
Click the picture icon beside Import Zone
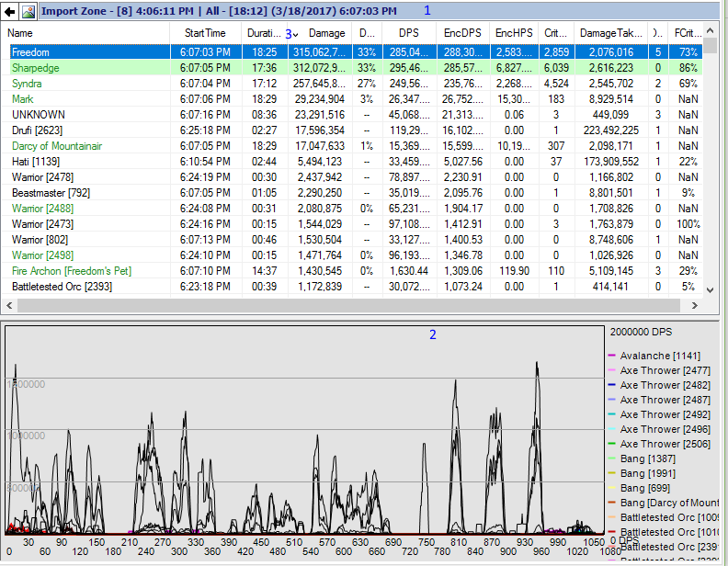click(28, 11)
